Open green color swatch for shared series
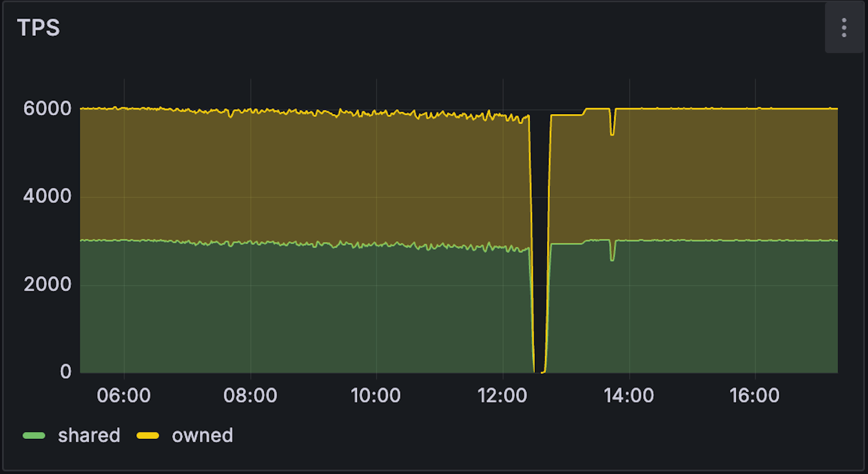Image resolution: width=868 pixels, height=474 pixels. pos(34,436)
